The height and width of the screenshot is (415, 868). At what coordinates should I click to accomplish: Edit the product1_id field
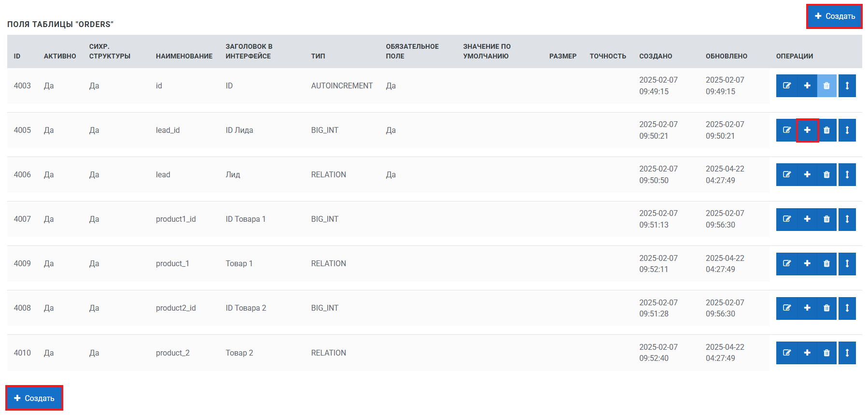tap(786, 219)
